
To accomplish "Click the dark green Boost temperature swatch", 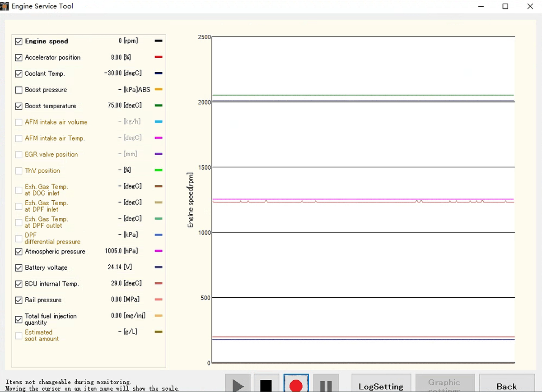I will coord(159,106).
